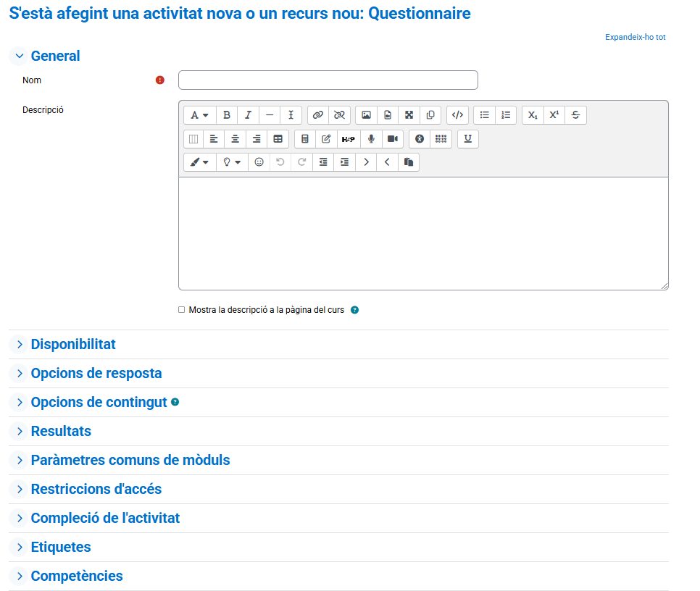The image size is (700, 591).
Task: Click the Nom text input field
Action: click(x=328, y=80)
